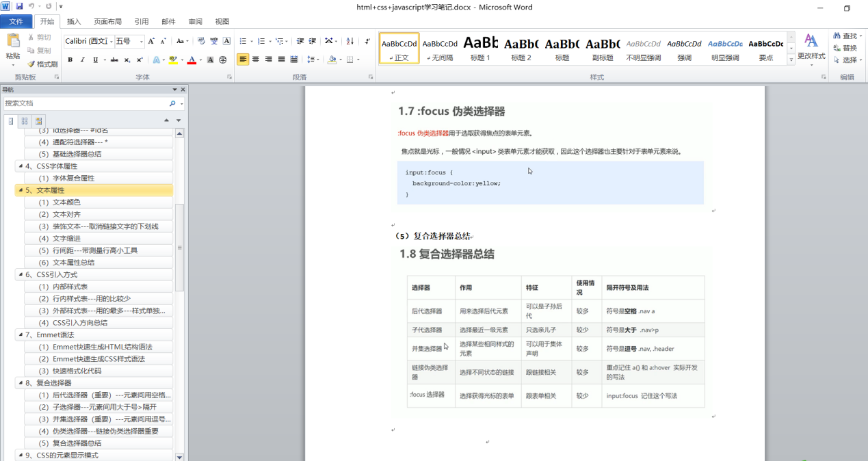Click the red font color swatch button
Image resolution: width=868 pixels, height=461 pixels.
pyautogui.click(x=191, y=60)
